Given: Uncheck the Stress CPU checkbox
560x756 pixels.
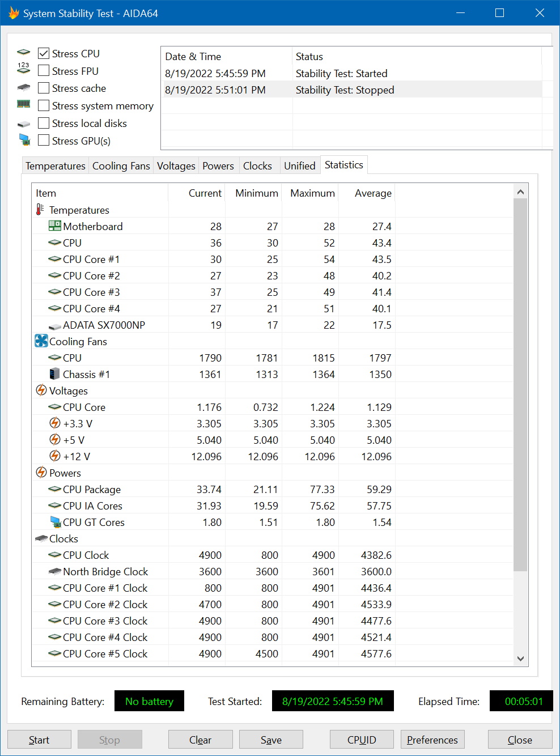Looking at the screenshot, I should tap(44, 53).
